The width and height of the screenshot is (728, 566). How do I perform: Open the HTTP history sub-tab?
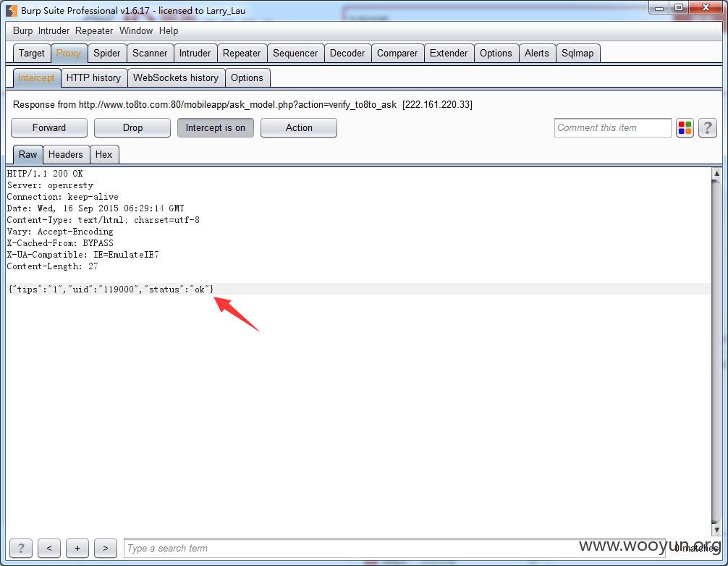coord(94,78)
